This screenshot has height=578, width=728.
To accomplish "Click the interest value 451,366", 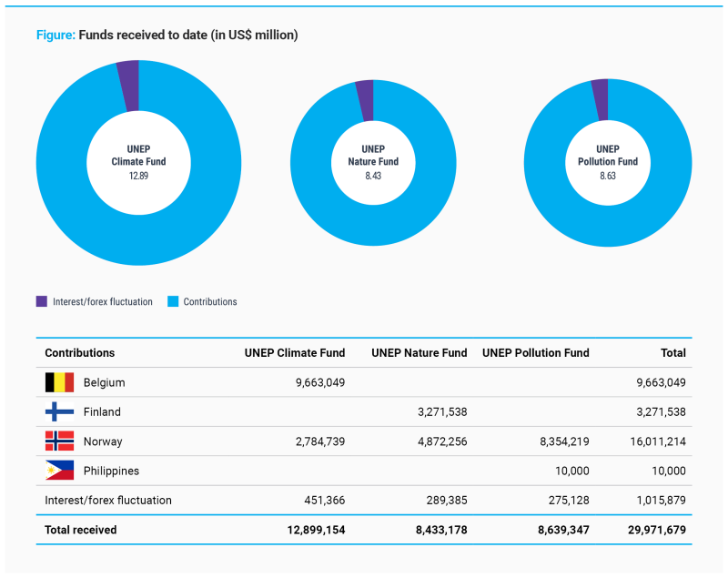I will (x=325, y=500).
